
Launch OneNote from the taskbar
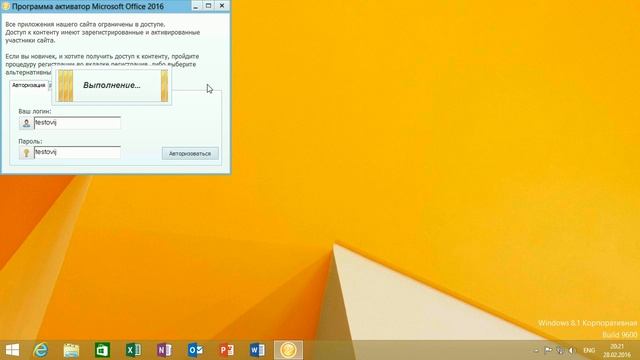[164, 350]
